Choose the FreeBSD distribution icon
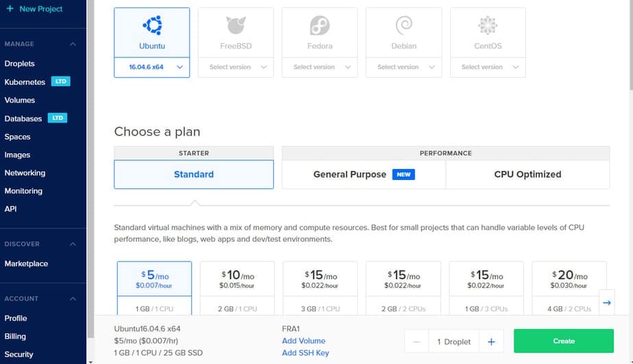 point(236,26)
